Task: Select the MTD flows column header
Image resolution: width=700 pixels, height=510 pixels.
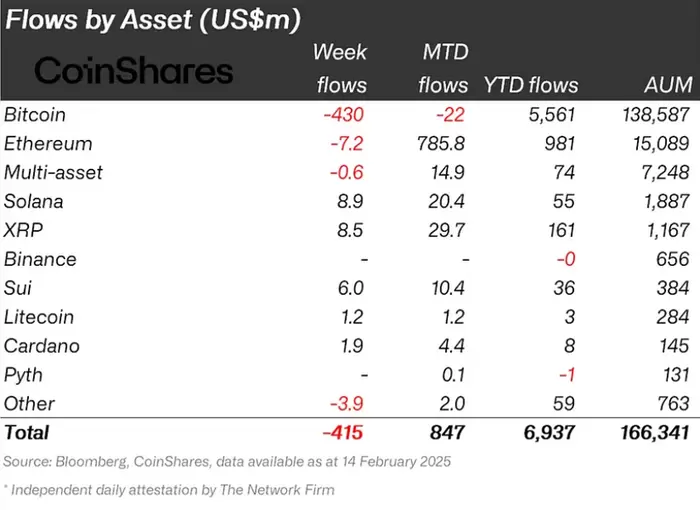Action: [445, 68]
